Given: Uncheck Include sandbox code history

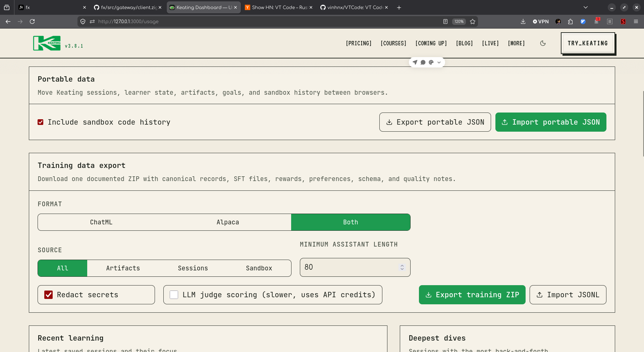Looking at the screenshot, I should pos(41,122).
